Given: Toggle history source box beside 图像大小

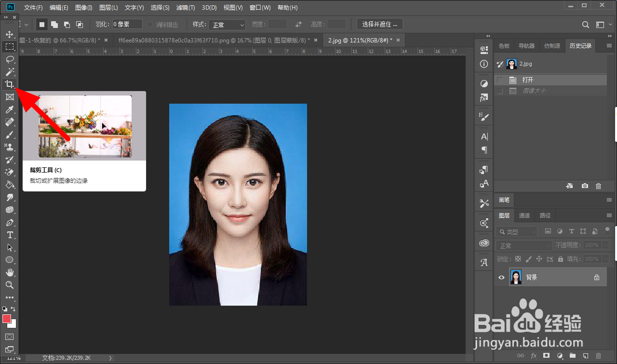Looking at the screenshot, I should tap(500, 91).
